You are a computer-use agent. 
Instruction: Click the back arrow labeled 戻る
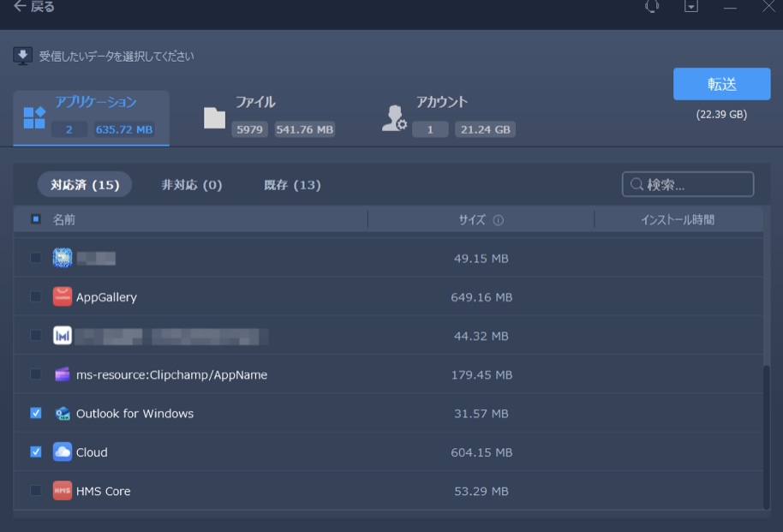point(34,7)
